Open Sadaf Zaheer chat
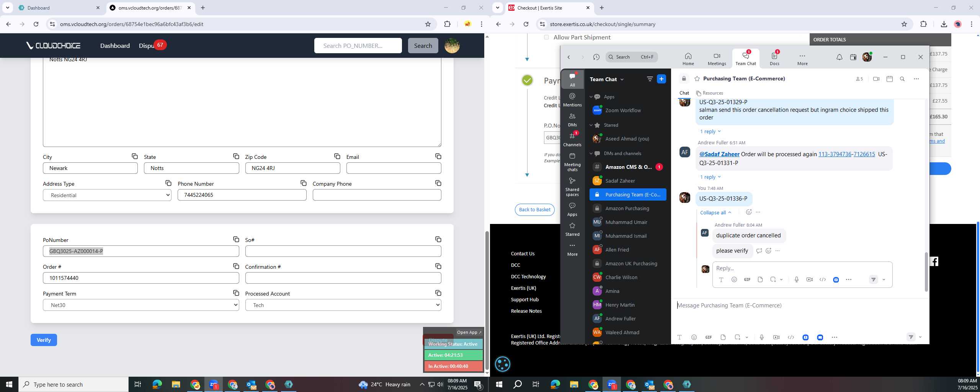Image resolution: width=980 pixels, height=392 pixels. pos(628,181)
